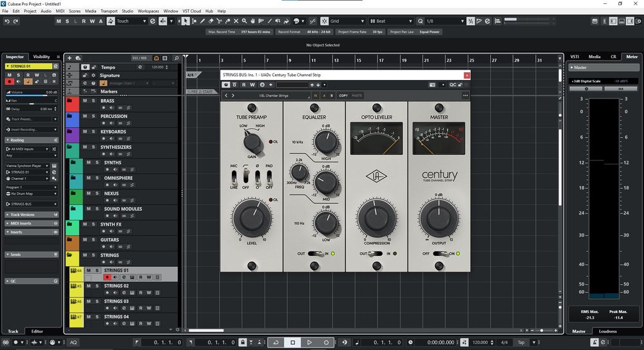Solo the PERCUSSION folder track
Screen dimensions: 644x350
pyautogui.click(x=93, y=117)
